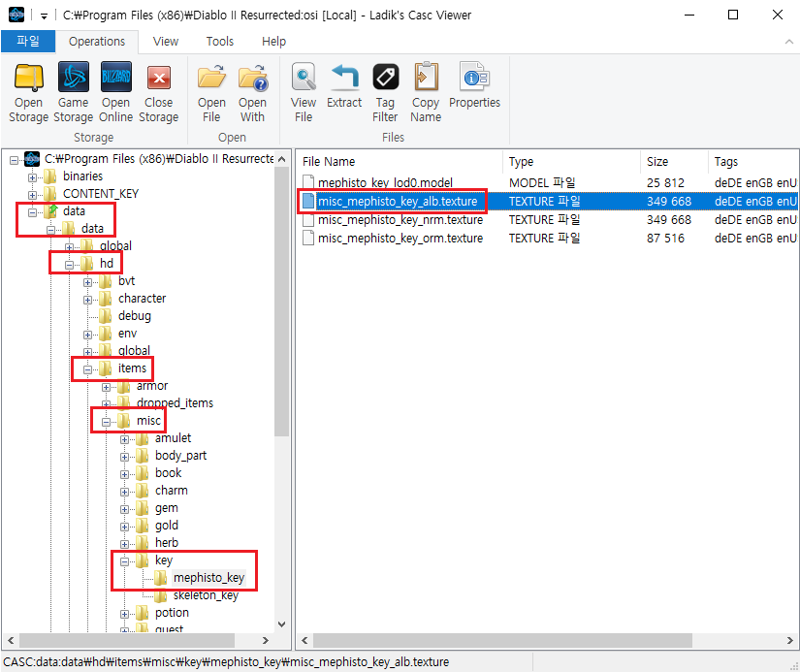Expand the gem tree node
Screen dimensions: 800x672
(x=124, y=509)
